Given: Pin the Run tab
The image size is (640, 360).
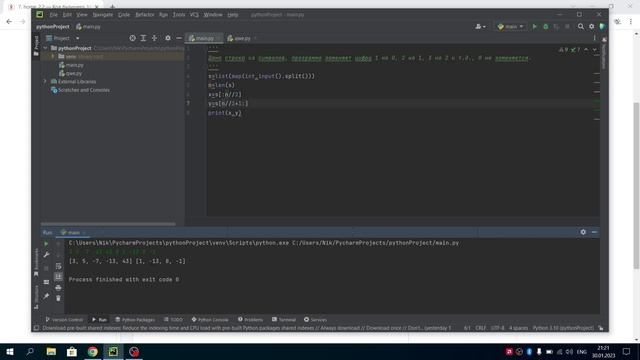Looking at the screenshot, I should 46,296.
